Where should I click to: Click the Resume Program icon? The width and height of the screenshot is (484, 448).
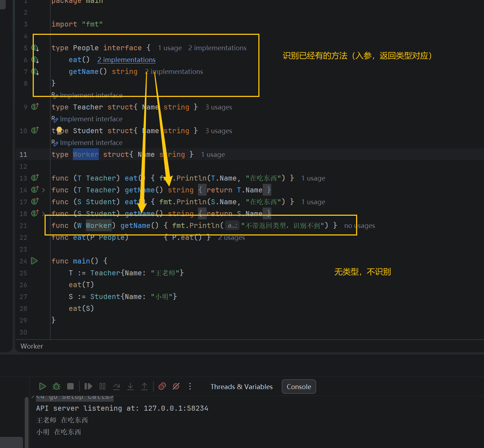(x=88, y=386)
